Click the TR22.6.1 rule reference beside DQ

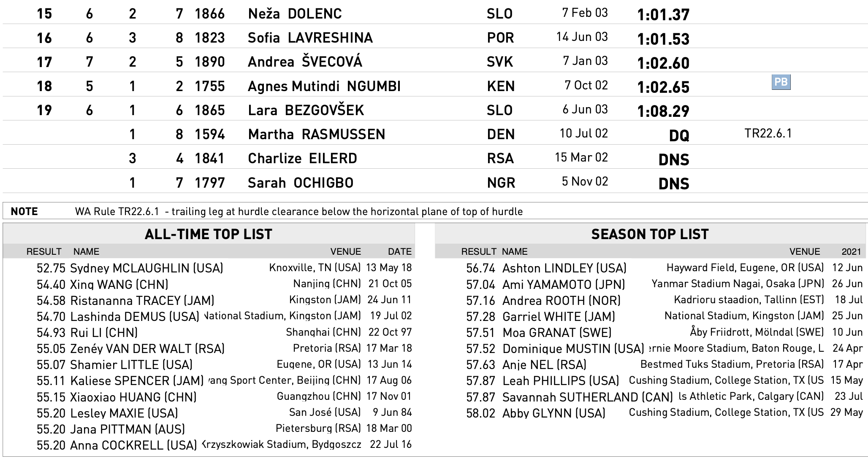768,134
